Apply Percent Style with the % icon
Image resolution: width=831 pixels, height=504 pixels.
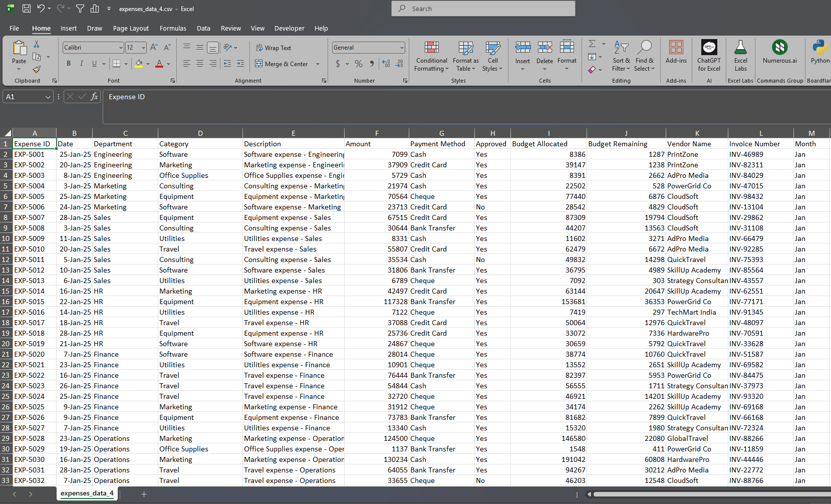pyautogui.click(x=359, y=64)
